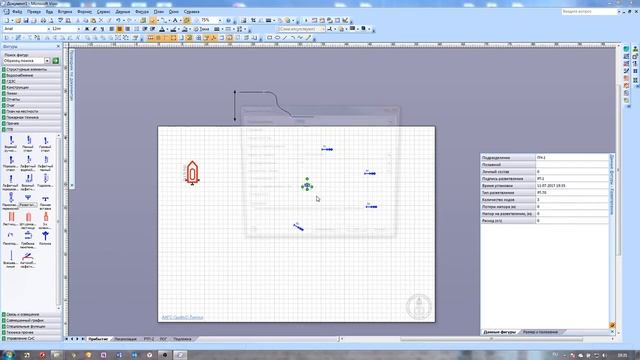Toggle Underline text formatting
The image size is (640, 360).
pyautogui.click(x=102, y=29)
